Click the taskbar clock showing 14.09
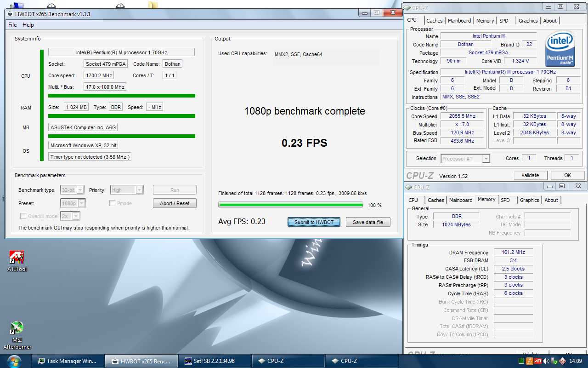Screen dimensions: 588x368 pos(576,361)
